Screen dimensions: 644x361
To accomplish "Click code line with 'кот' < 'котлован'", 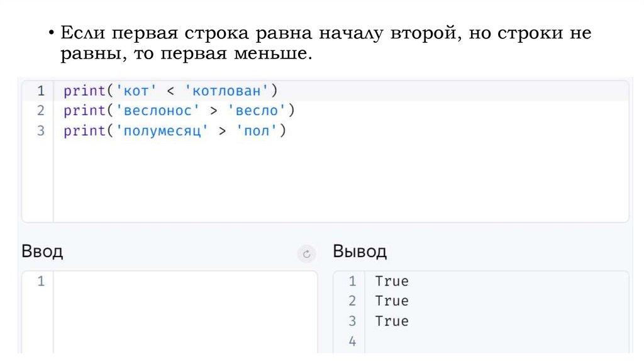I will pyautogui.click(x=170, y=91).
